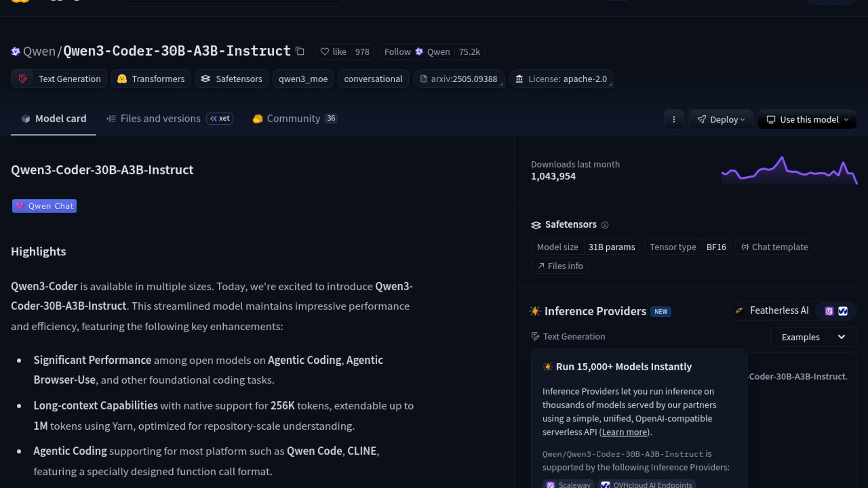Viewport: 868px width, 488px height.
Task: Click the heart like button
Action: [x=334, y=52]
